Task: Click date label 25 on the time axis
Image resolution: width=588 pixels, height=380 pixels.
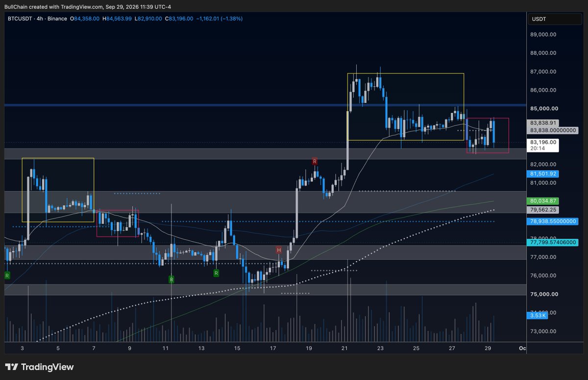Action: coord(416,348)
